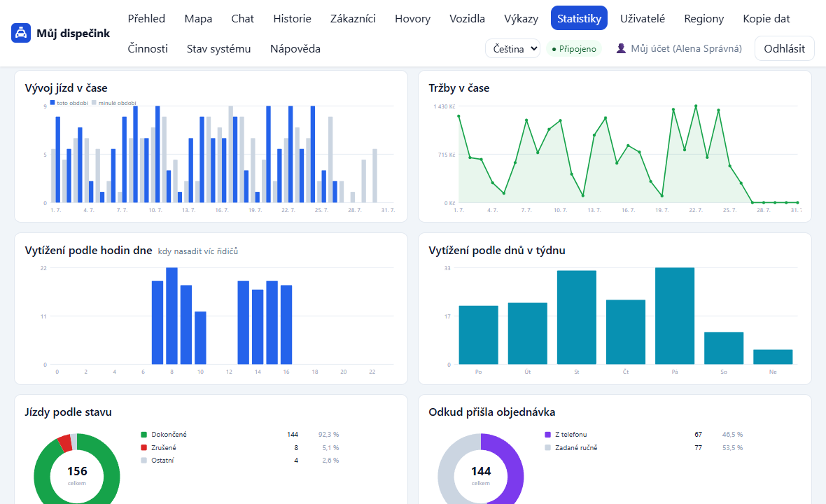The image size is (826, 504).
Task: Click the Dokončené legend label
Action: point(169,435)
